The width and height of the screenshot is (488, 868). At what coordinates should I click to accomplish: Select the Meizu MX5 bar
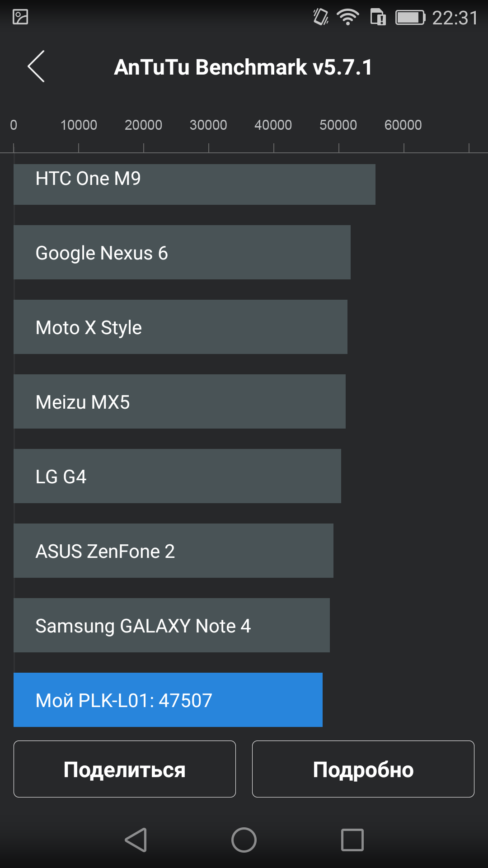click(179, 401)
